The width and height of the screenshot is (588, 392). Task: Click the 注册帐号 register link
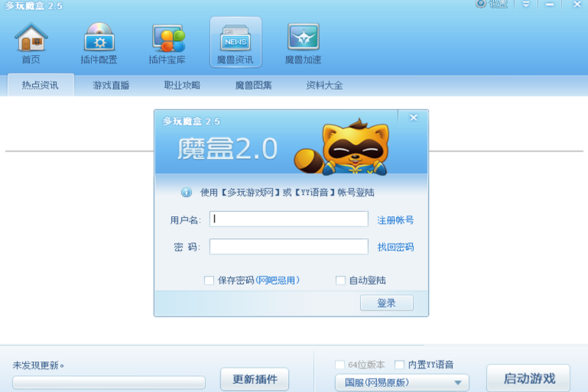click(395, 220)
